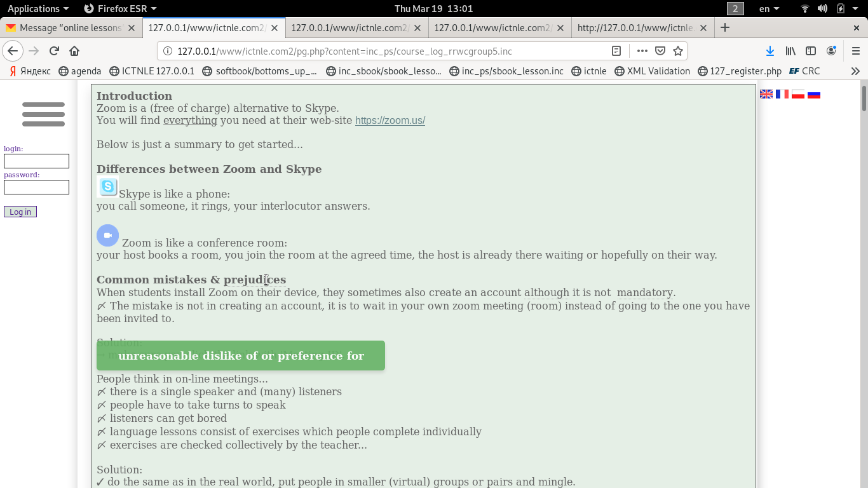Toggle reader view in address bar
The height and width of the screenshot is (488, 868).
[x=616, y=51]
